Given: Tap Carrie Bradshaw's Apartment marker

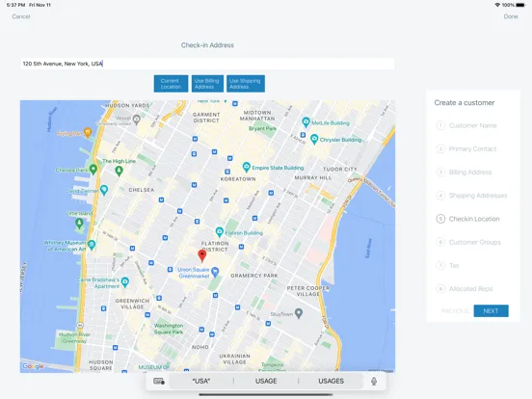Looking at the screenshot, I should pyautogui.click(x=125, y=281).
